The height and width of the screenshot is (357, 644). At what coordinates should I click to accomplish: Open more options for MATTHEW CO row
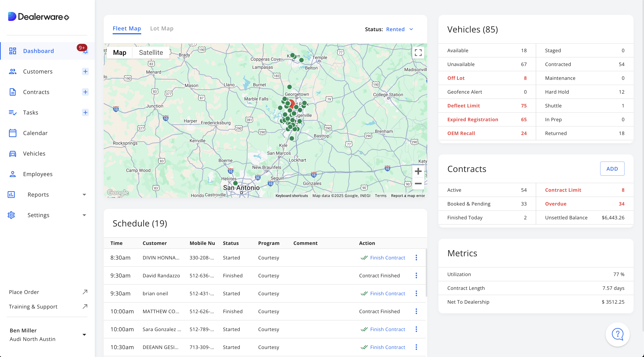click(416, 311)
